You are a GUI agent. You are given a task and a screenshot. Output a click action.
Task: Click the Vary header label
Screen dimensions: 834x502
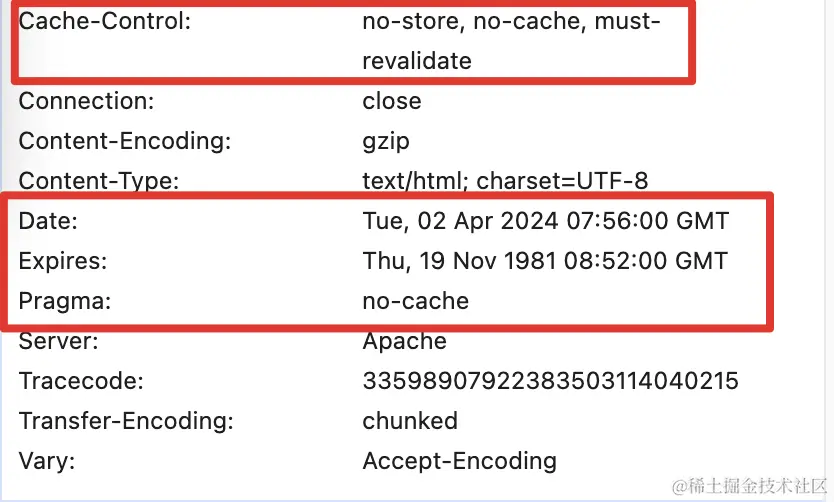tap(47, 462)
